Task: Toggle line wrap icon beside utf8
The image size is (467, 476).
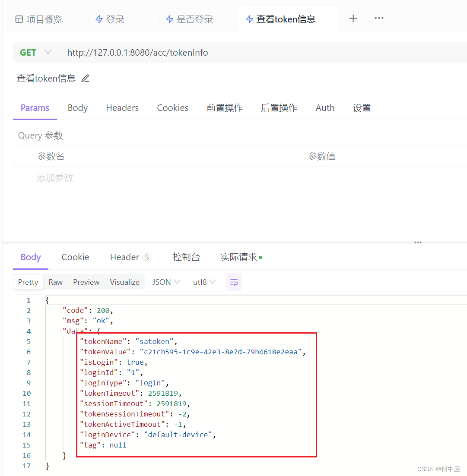Action: [x=234, y=282]
